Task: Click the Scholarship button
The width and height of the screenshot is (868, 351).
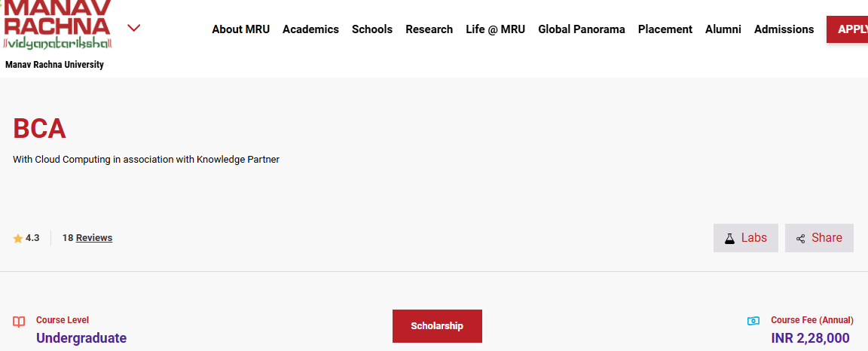Action: (x=437, y=326)
